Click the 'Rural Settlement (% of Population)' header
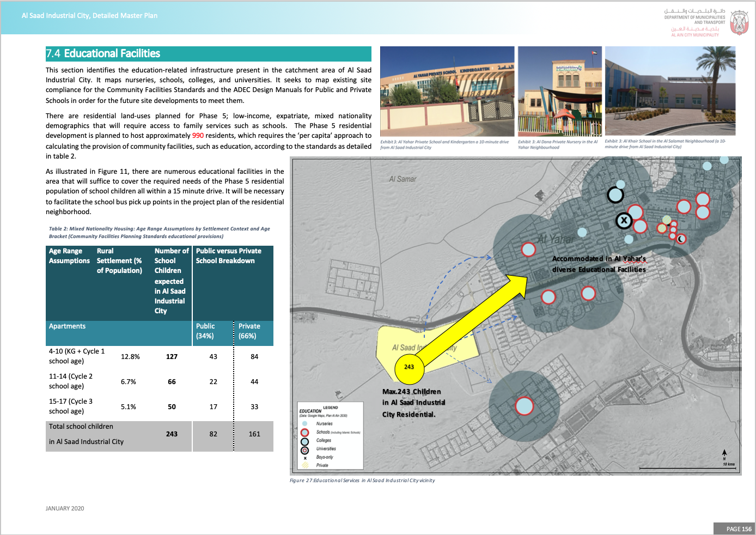Image resolution: width=756 pixels, height=535 pixels. 119,261
